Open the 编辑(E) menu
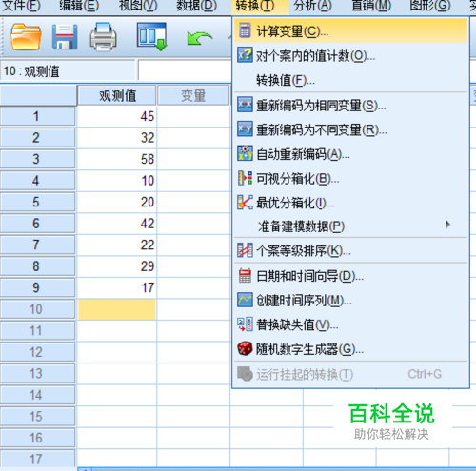The image size is (476, 471). (79, 6)
